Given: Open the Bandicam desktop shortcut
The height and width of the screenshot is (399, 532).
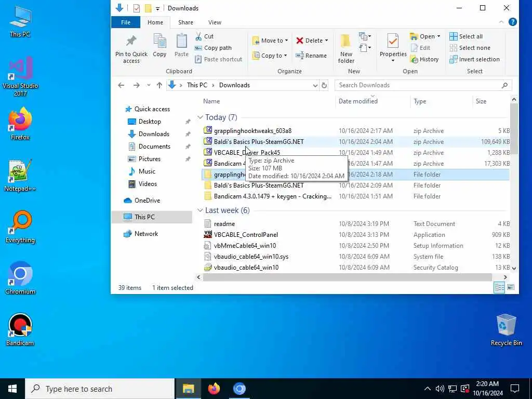Looking at the screenshot, I should pyautogui.click(x=20, y=329).
